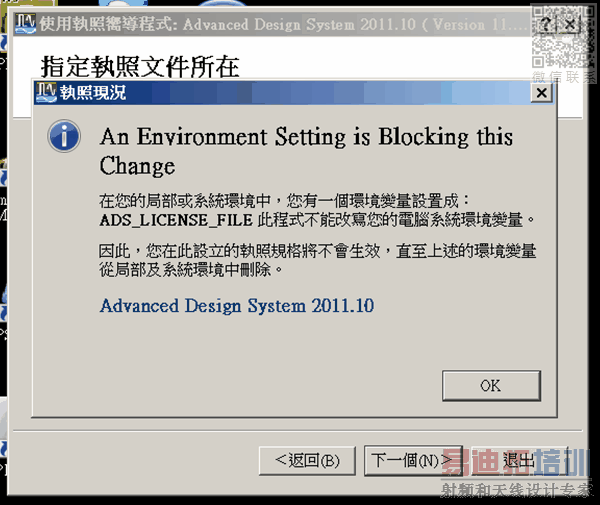
Task: Click the 指定執照文件所在 heading
Action: (140, 67)
